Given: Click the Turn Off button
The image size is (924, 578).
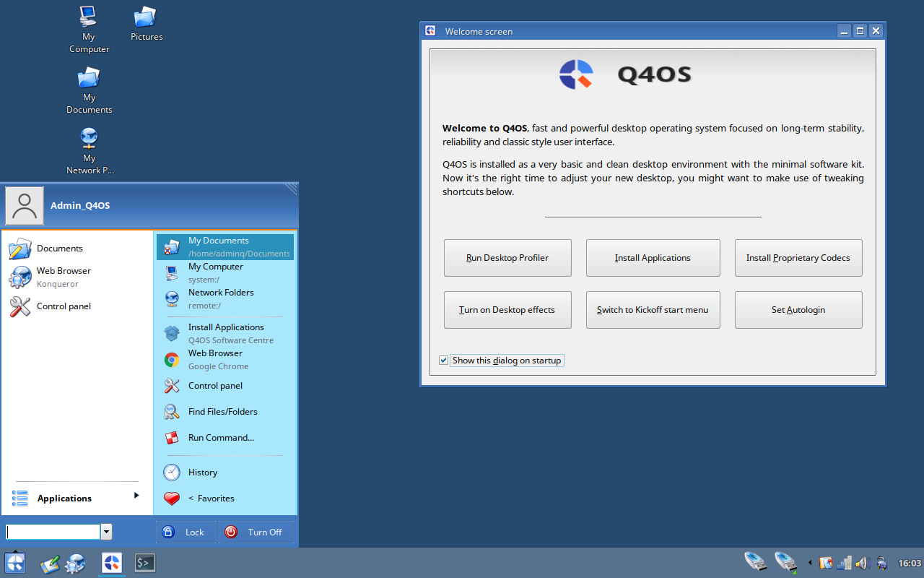Looking at the screenshot, I should 256,532.
